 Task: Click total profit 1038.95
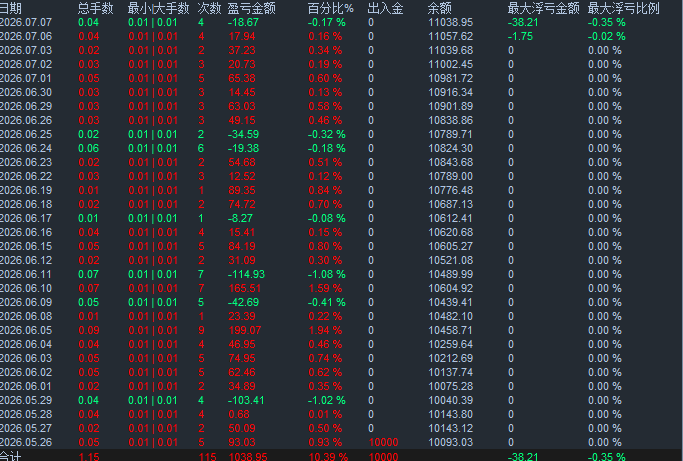coord(247,456)
